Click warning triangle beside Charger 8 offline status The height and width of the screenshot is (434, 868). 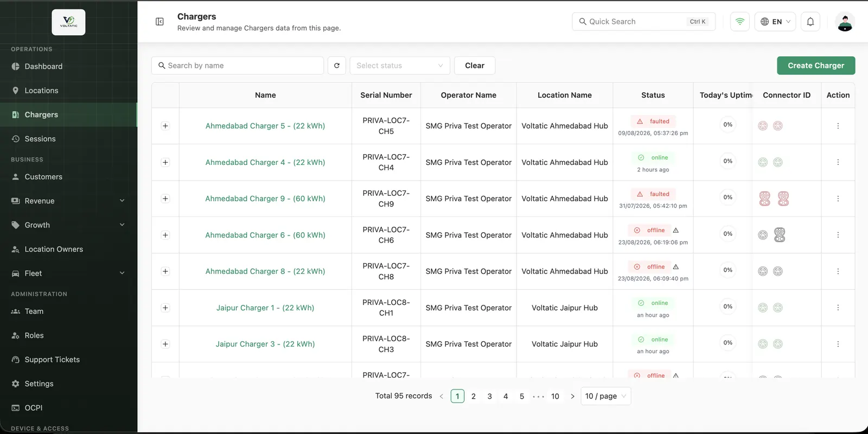pos(676,267)
